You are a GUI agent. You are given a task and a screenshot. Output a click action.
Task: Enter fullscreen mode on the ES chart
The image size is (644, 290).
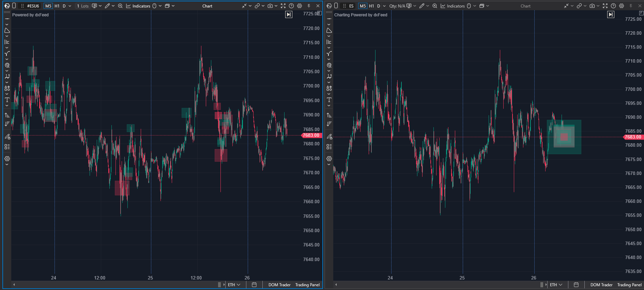(605, 6)
